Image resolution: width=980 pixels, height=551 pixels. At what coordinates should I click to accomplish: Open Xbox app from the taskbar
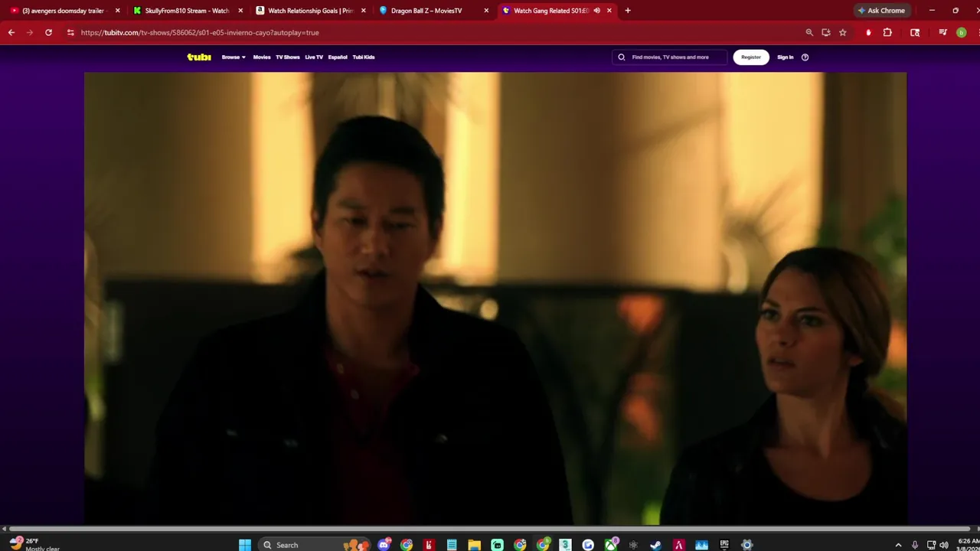tap(611, 545)
